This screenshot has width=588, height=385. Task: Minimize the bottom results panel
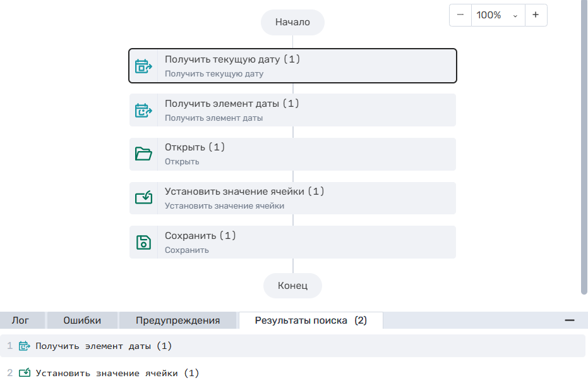point(570,321)
